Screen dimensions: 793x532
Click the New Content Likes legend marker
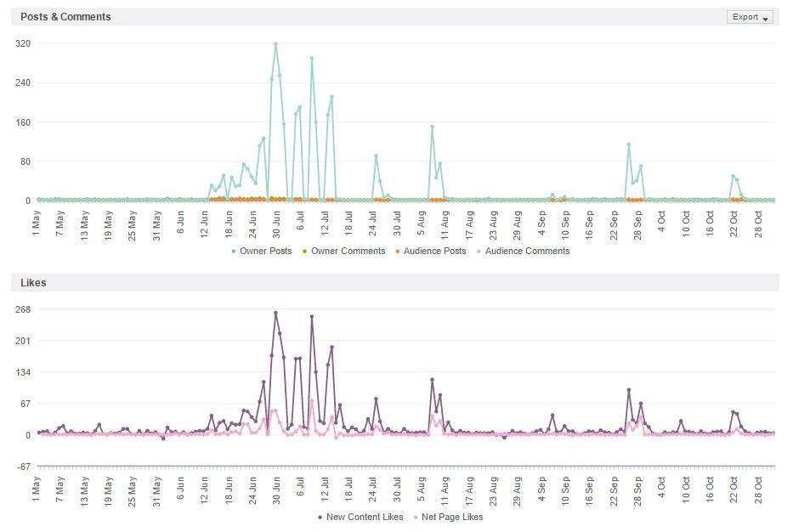click(x=320, y=517)
